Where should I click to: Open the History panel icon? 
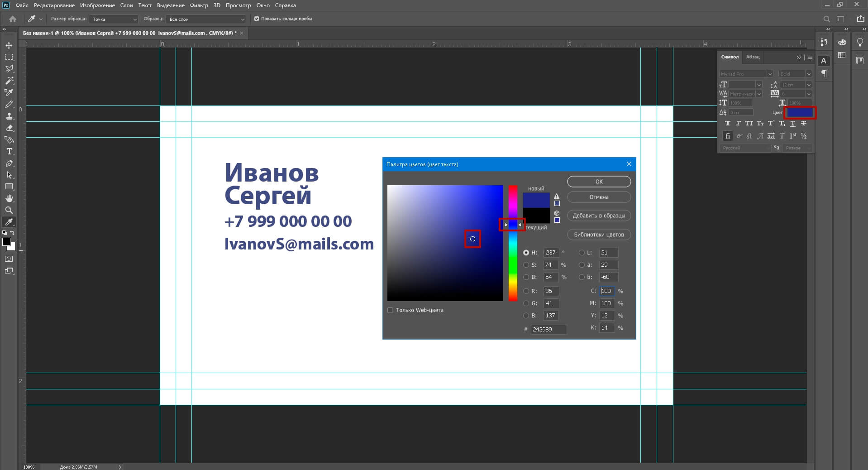tap(824, 42)
